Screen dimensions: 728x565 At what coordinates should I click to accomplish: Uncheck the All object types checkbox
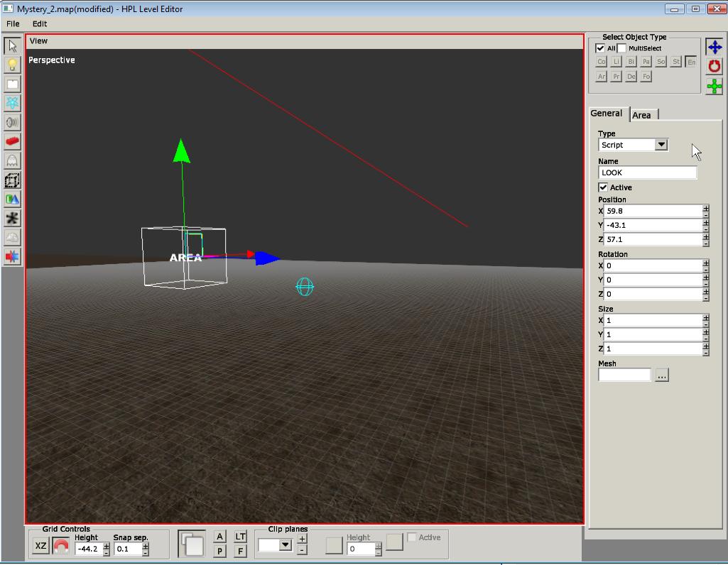[x=600, y=48]
